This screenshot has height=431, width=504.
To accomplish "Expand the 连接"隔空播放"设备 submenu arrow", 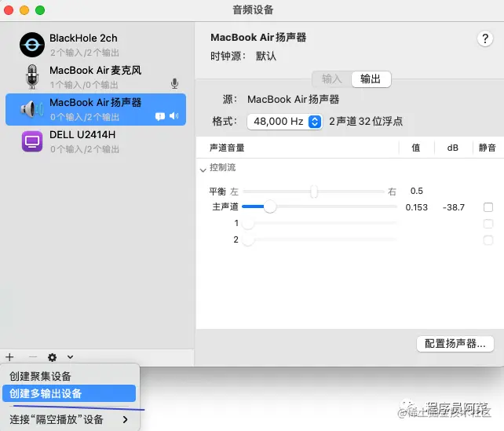I will tap(126, 419).
